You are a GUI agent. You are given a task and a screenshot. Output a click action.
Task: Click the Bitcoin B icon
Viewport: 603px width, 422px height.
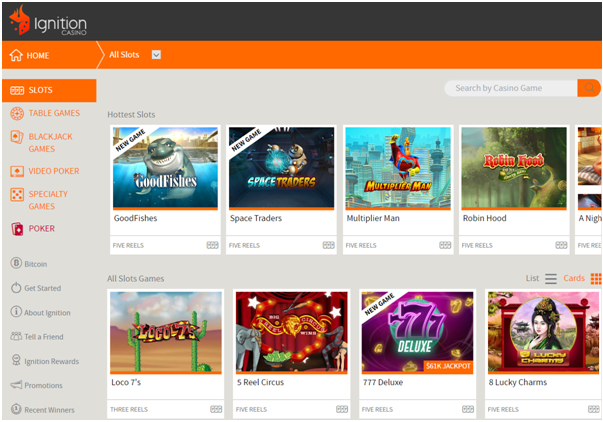click(x=16, y=263)
